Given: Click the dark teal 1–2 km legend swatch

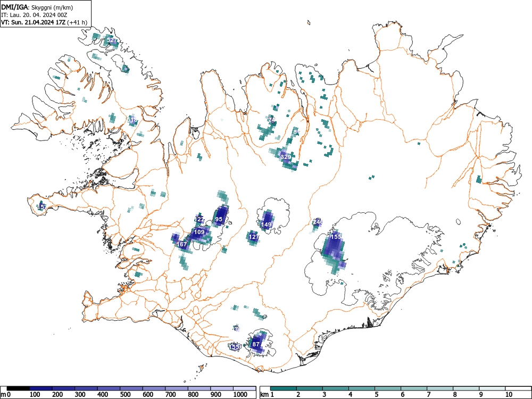Looking at the screenshot, I should (x=284, y=388).
